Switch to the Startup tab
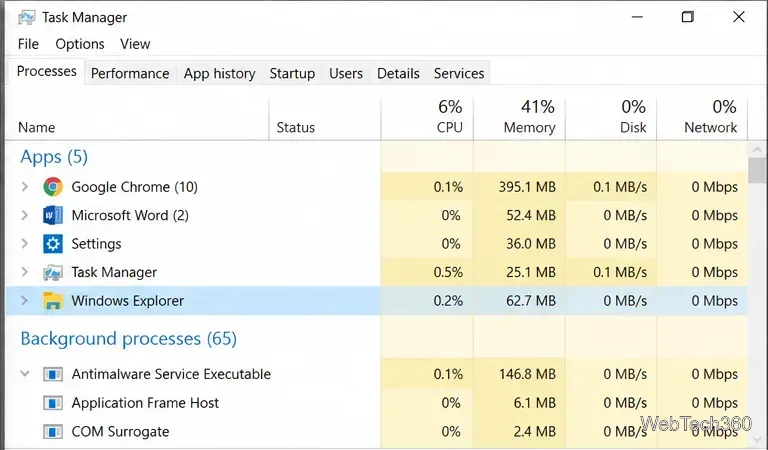The image size is (768, 450). click(292, 73)
